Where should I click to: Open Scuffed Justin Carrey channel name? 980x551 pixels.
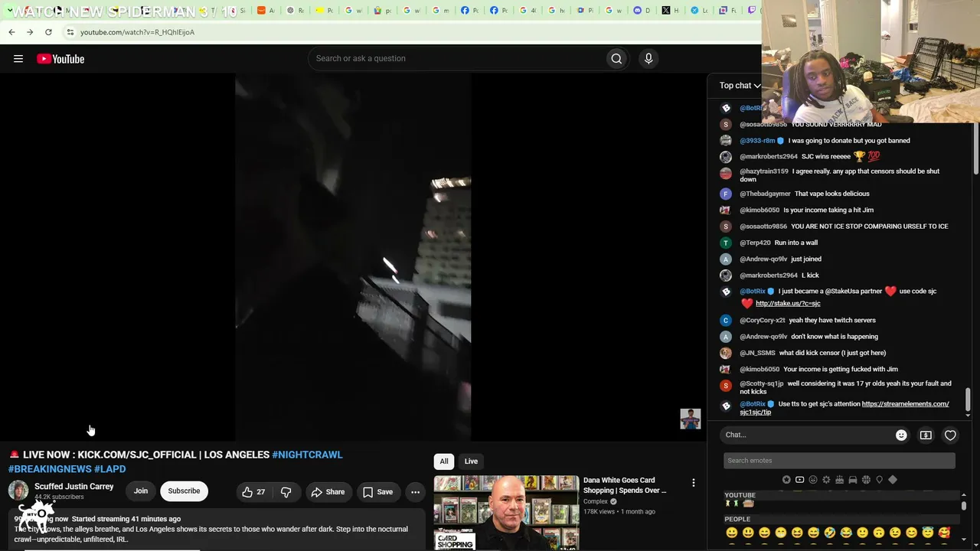click(73, 487)
